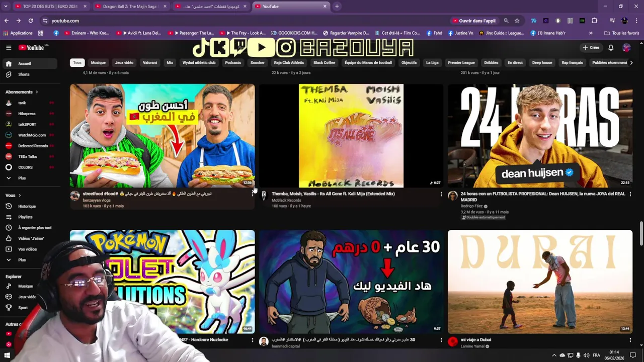Image resolution: width=644 pixels, height=362 pixels.
Task: Open the MoBlack Records channel link
Action: (286, 200)
